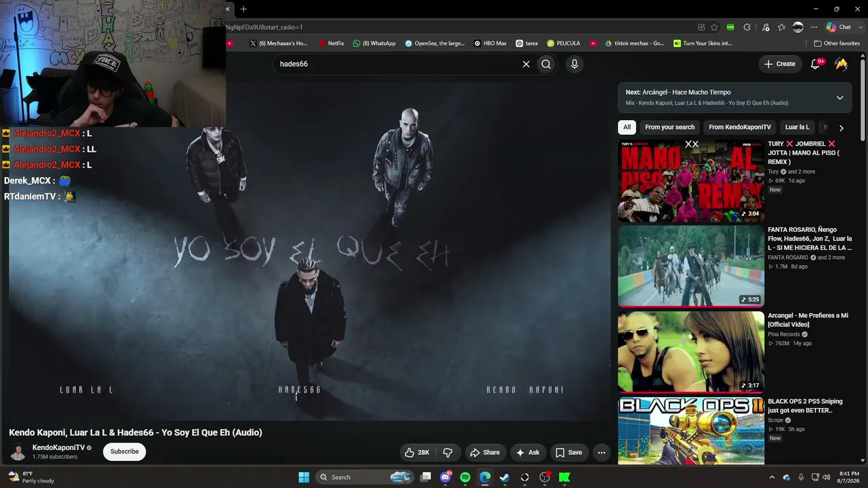This screenshot has height=488, width=868.
Task: Click the Create button
Action: (x=779, y=64)
